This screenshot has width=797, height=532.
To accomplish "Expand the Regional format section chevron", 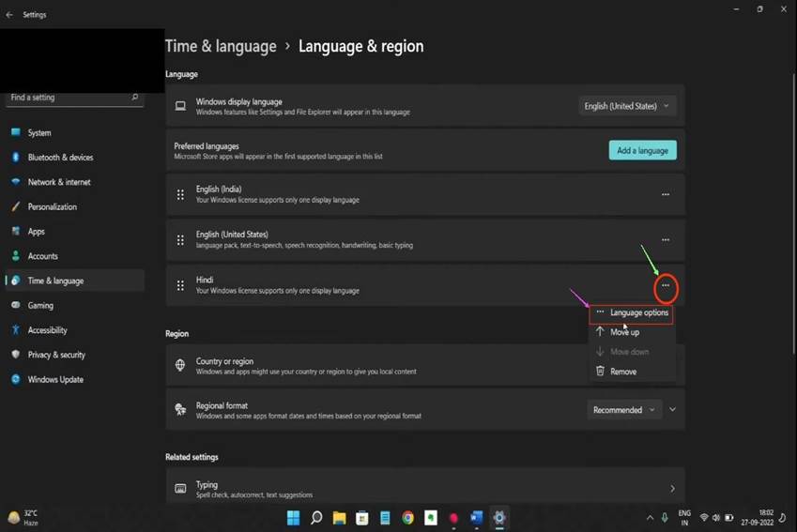I will [672, 409].
